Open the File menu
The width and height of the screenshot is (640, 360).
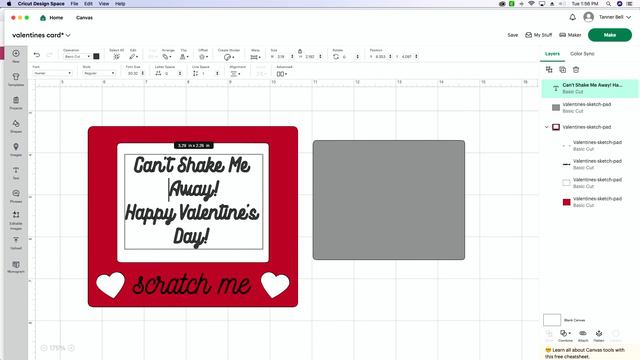point(74,4)
